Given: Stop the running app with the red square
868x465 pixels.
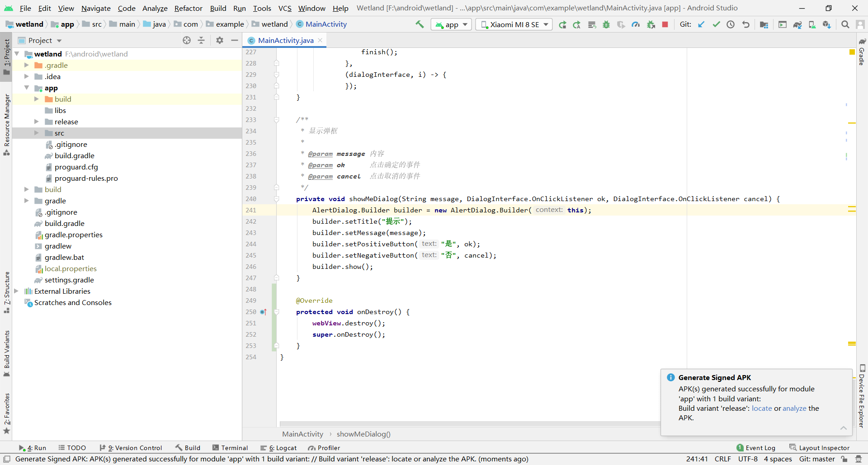Looking at the screenshot, I should 665,24.
